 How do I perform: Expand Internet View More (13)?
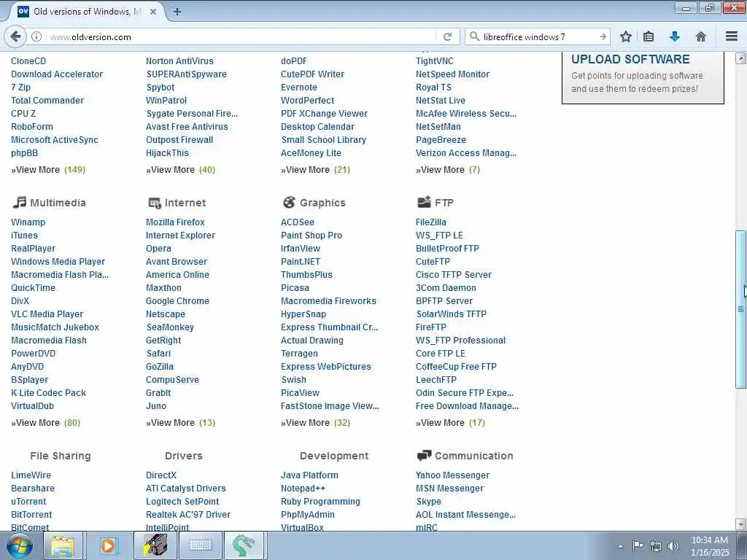(x=181, y=422)
